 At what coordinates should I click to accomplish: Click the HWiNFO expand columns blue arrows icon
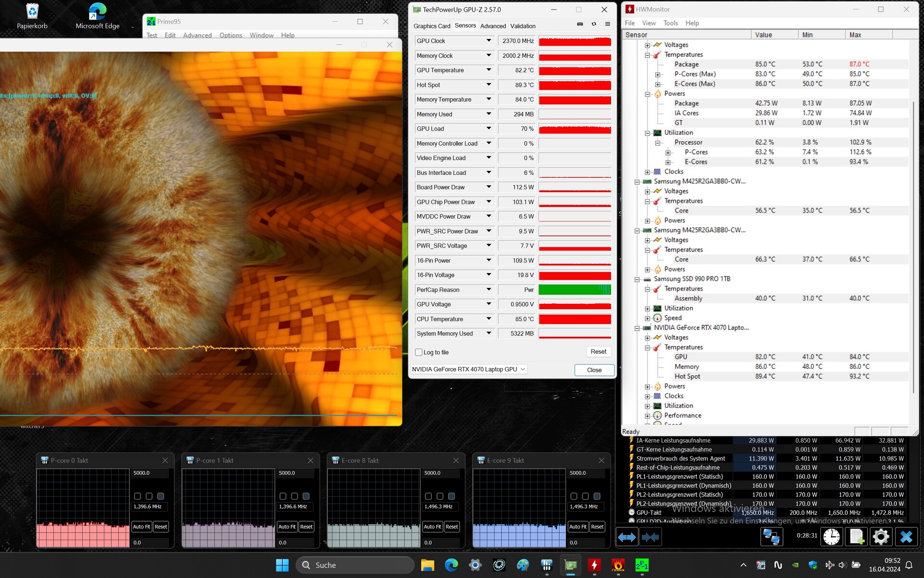(x=627, y=537)
